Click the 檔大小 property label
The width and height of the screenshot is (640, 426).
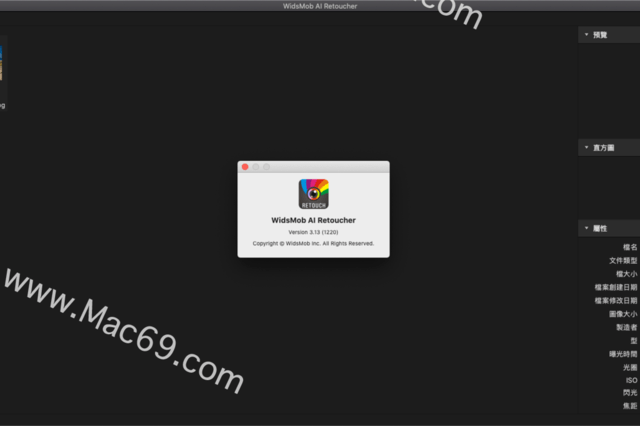[627, 274]
